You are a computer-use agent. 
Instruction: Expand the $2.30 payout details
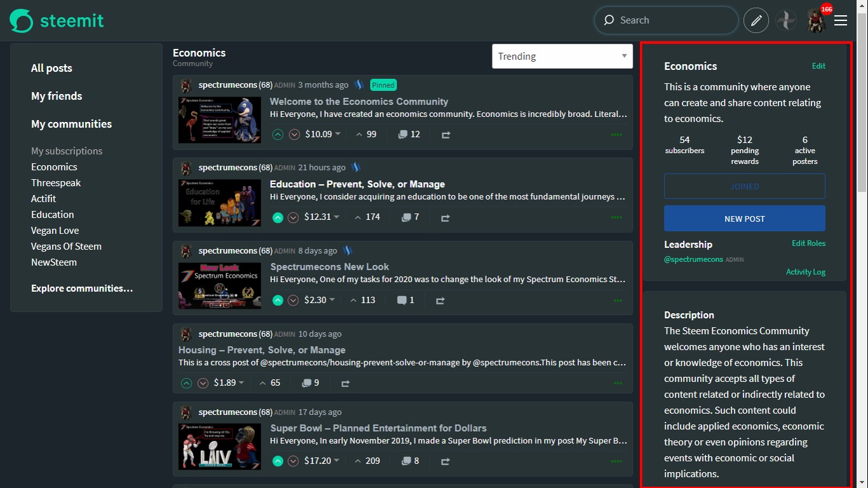(319, 300)
